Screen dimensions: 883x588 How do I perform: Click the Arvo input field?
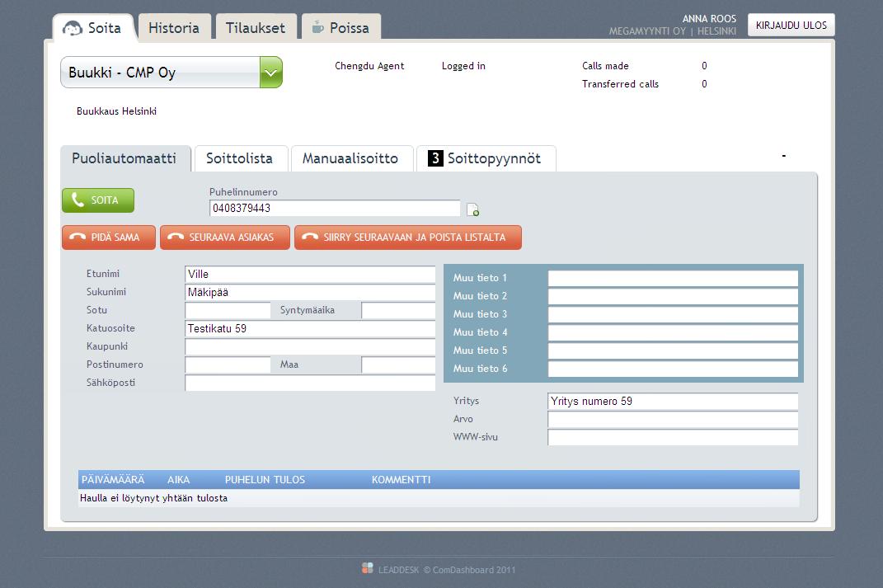click(x=673, y=419)
